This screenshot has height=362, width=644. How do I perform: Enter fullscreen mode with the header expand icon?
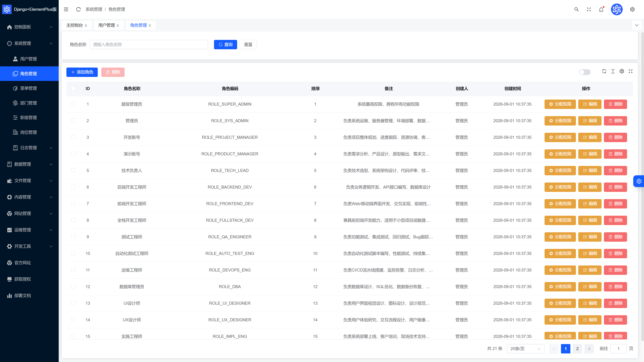(x=589, y=9)
